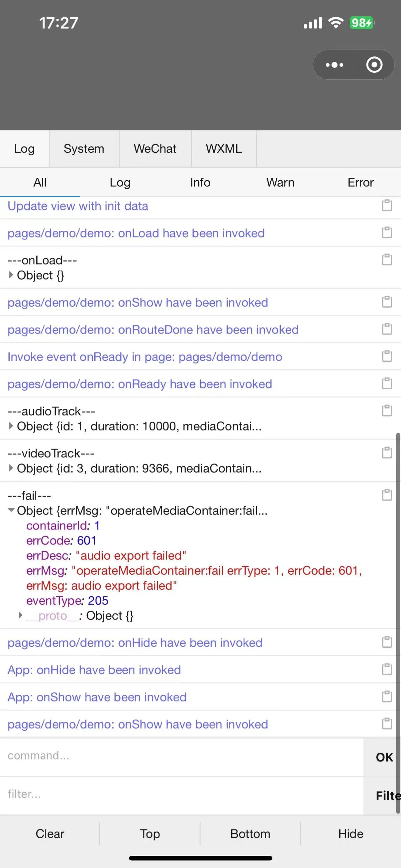Switch to the WXML tab
Image resolution: width=401 pixels, height=868 pixels.
point(224,149)
